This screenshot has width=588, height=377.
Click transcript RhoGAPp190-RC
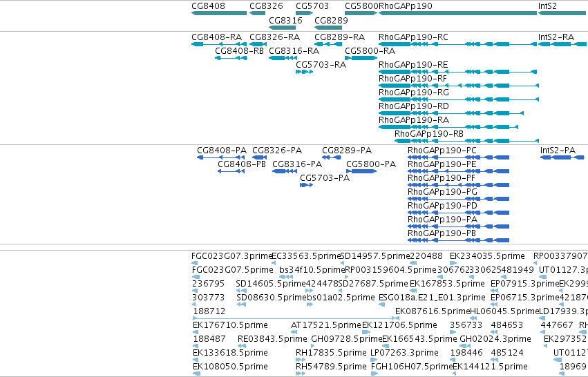click(457, 44)
